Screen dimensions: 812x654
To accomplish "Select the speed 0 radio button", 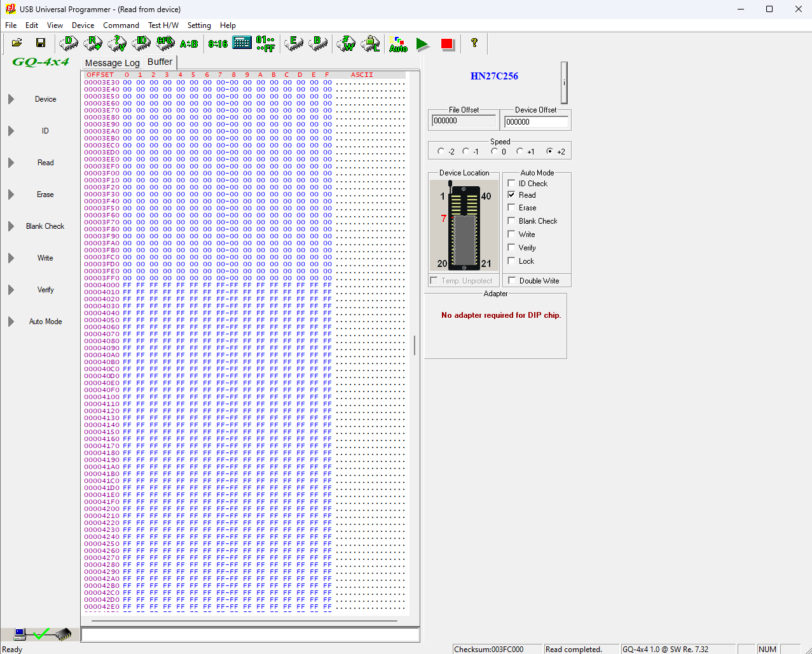I will [494, 151].
